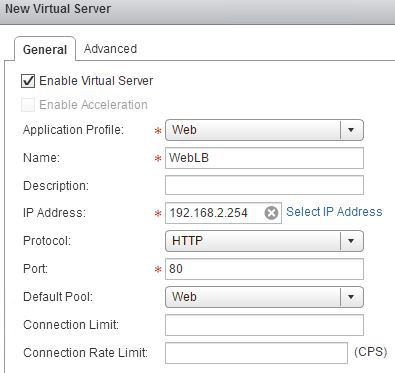Click the Connection Limit label
This screenshot has height=373, width=395.
tap(71, 325)
